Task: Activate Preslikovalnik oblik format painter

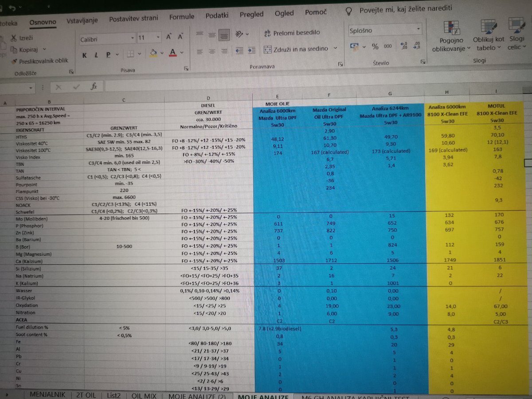Action: click(x=40, y=61)
